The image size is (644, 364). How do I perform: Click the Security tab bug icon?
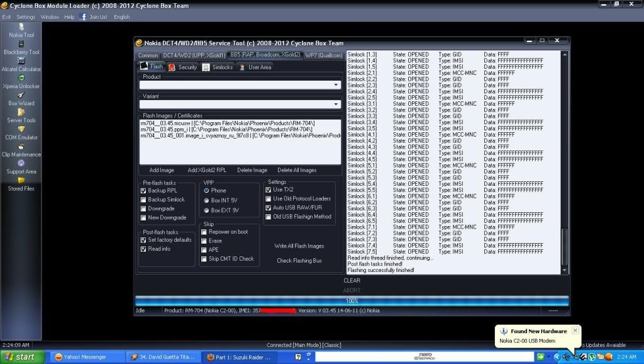[x=172, y=67]
